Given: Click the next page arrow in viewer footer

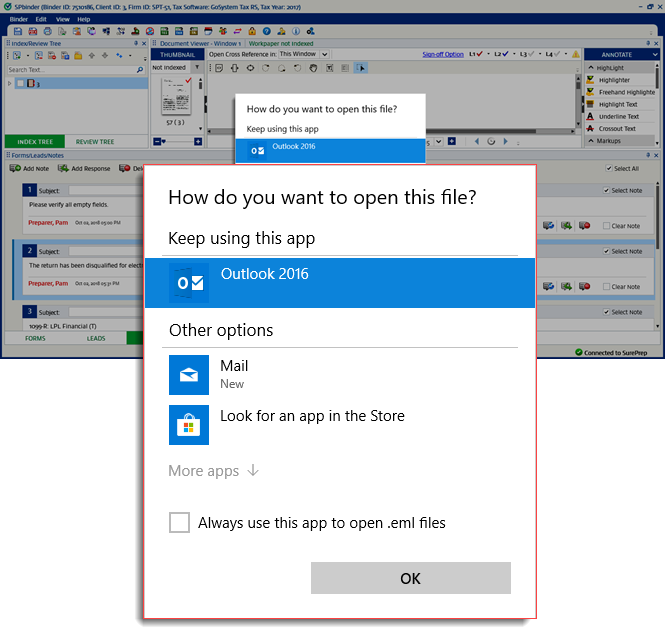Looking at the screenshot, I should pos(505,141).
